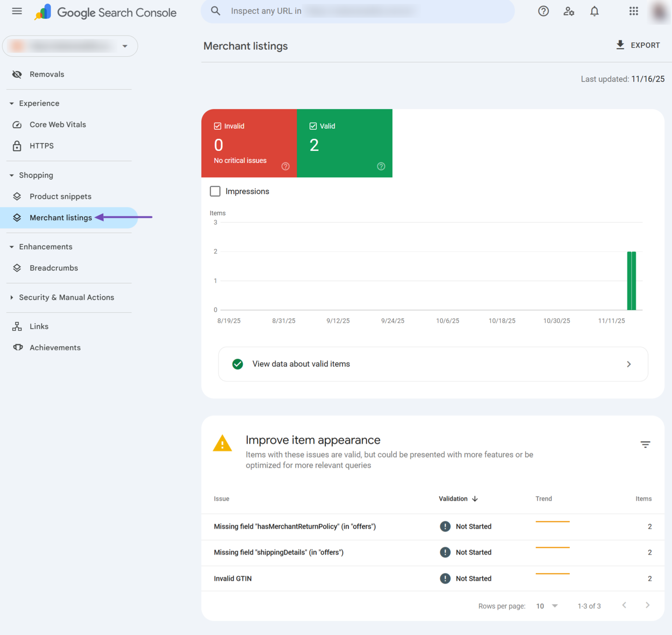Open the Google apps grid icon
Image resolution: width=672 pixels, height=635 pixels.
coord(634,11)
